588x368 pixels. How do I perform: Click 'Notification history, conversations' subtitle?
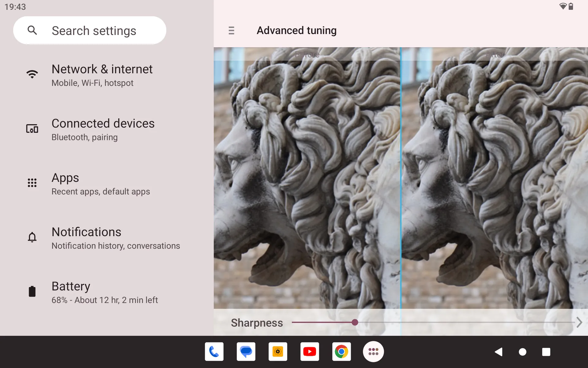tap(116, 246)
